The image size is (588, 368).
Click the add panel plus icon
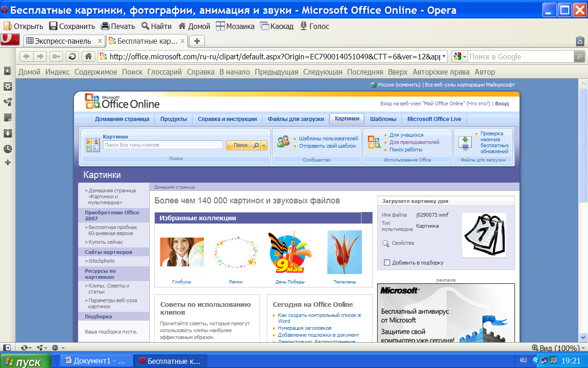click(x=7, y=162)
